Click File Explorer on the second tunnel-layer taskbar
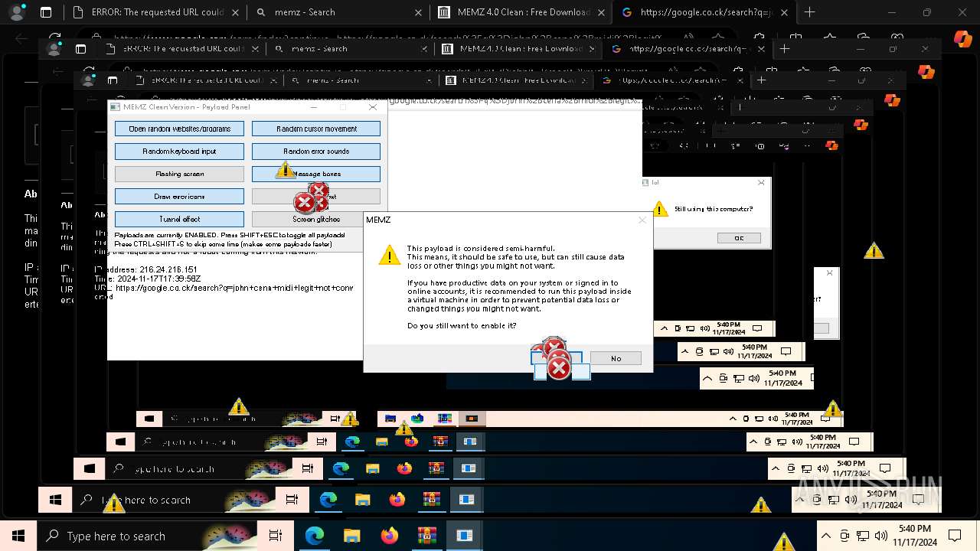 (363, 500)
